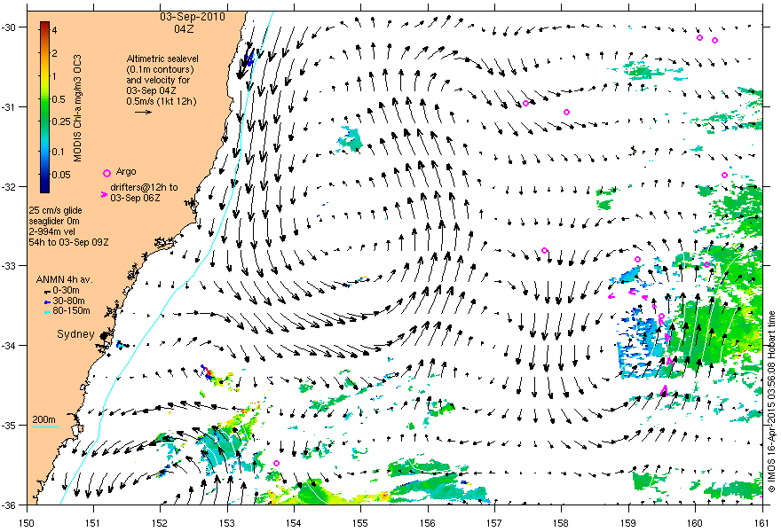Click the Argo legend circle symbol
This screenshot has height=532, width=781.
click(106, 173)
